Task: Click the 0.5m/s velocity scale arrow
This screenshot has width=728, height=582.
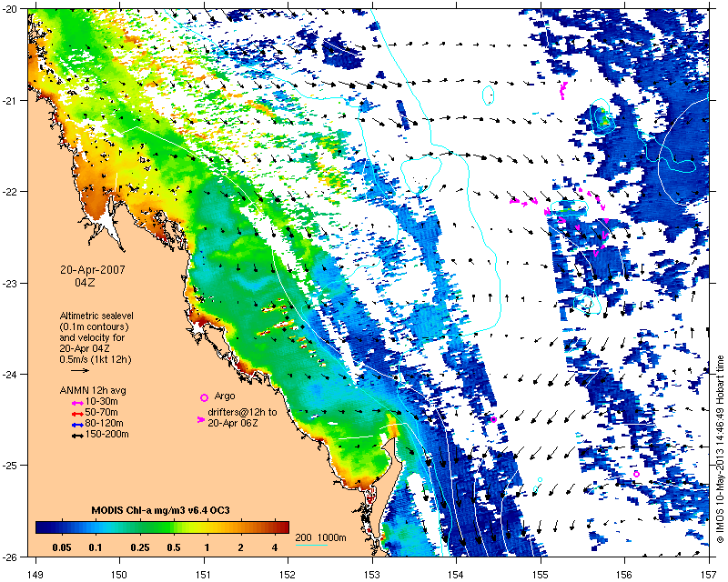Action: pyautogui.click(x=80, y=370)
